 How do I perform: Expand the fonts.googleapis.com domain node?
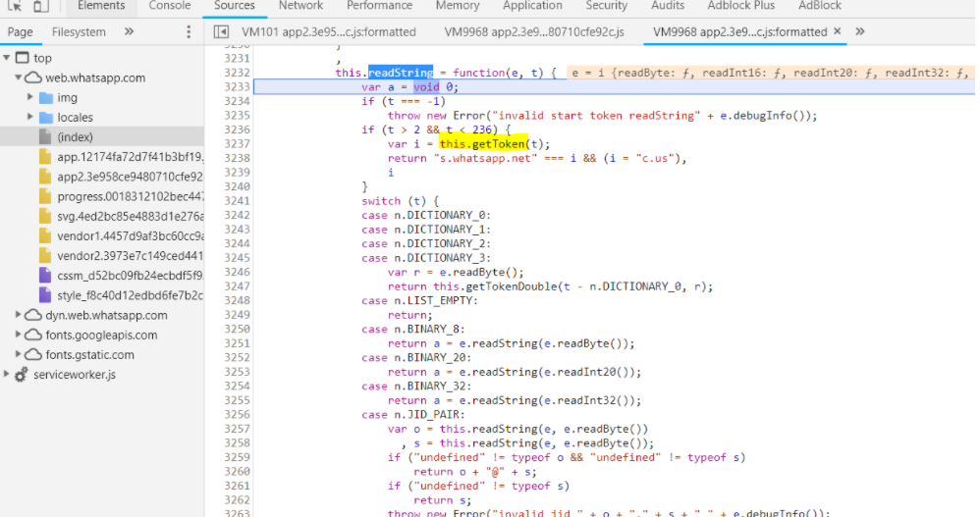18,335
